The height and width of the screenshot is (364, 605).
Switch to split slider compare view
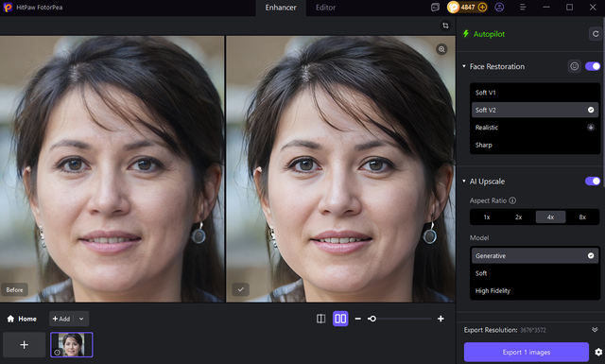coord(320,319)
